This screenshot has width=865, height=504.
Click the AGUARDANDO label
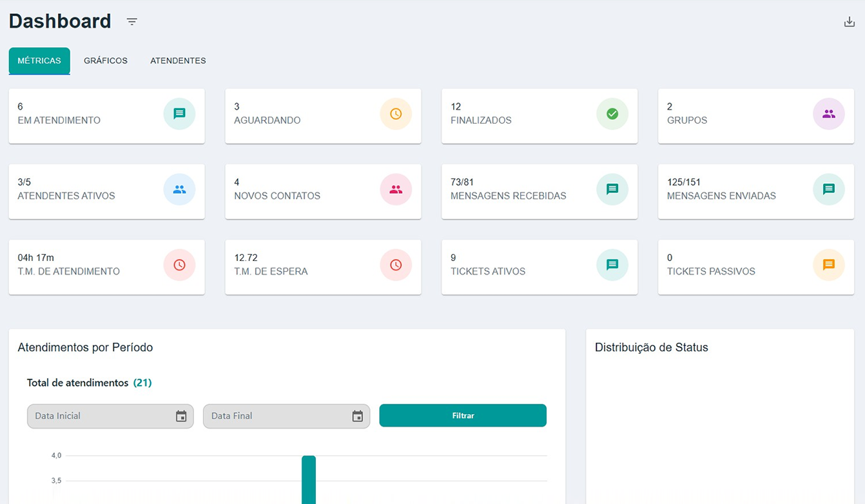(267, 121)
